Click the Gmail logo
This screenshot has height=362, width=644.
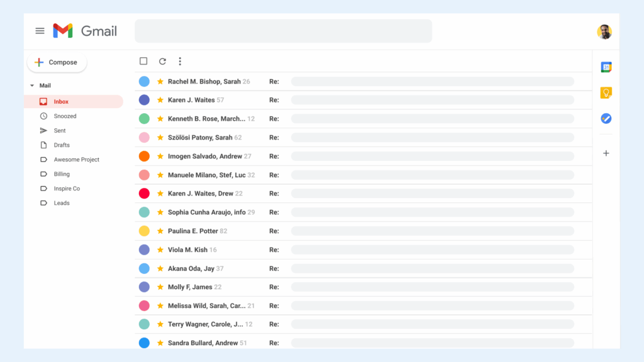(85, 31)
